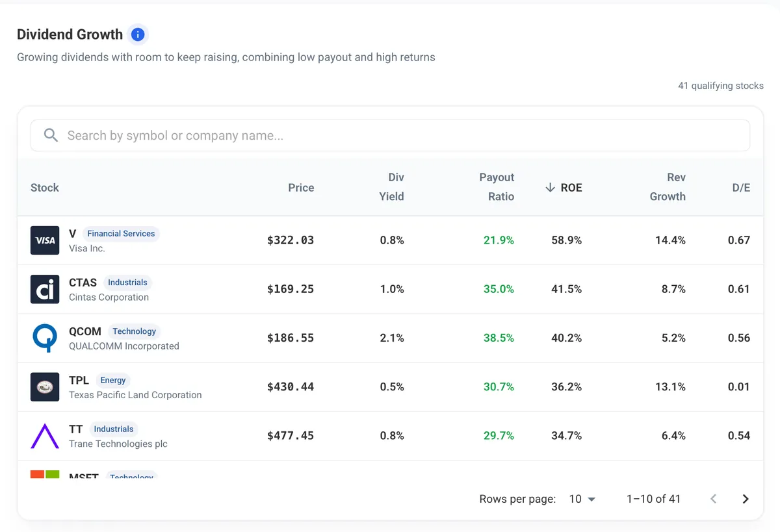Open the CTAS ticker symbol
This screenshot has height=532, width=780.
[83, 283]
